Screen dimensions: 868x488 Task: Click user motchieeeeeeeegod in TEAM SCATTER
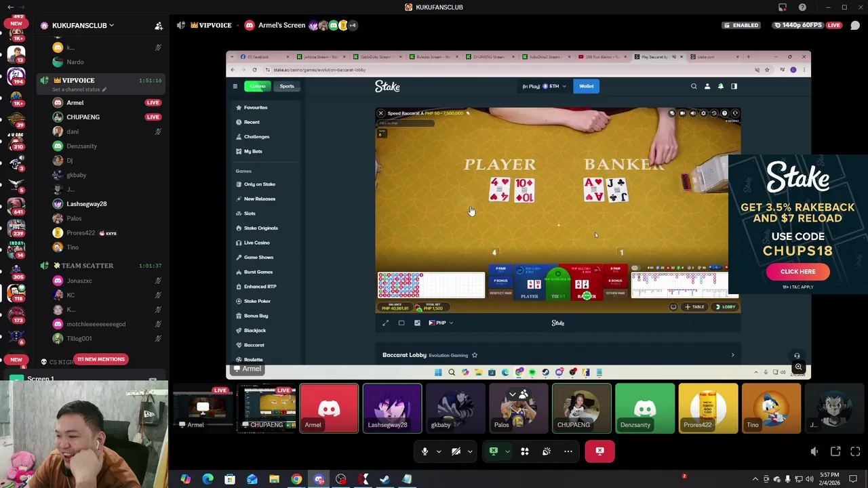click(x=96, y=324)
